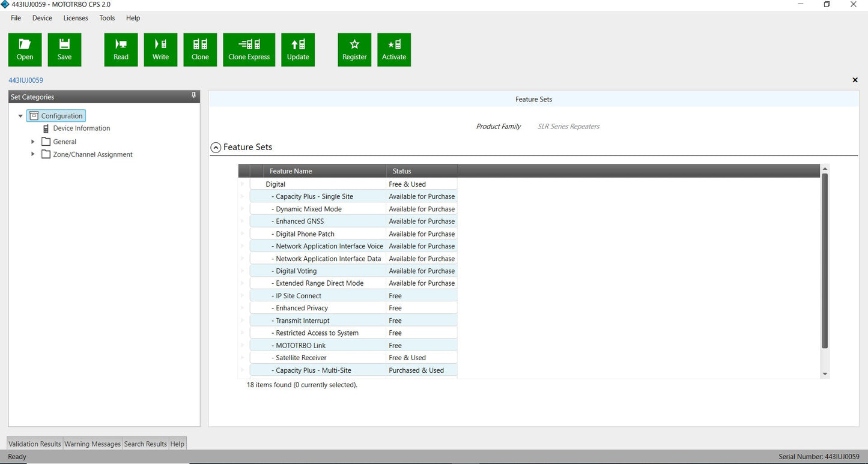Image resolution: width=868 pixels, height=464 pixels.
Task: Select the Enhanced Privacy feature row
Action: click(x=353, y=308)
